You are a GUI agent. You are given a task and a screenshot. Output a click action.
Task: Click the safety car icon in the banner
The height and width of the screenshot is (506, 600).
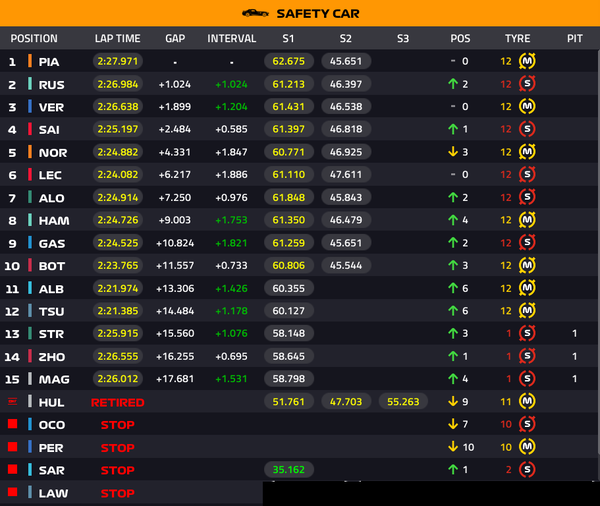[255, 13]
